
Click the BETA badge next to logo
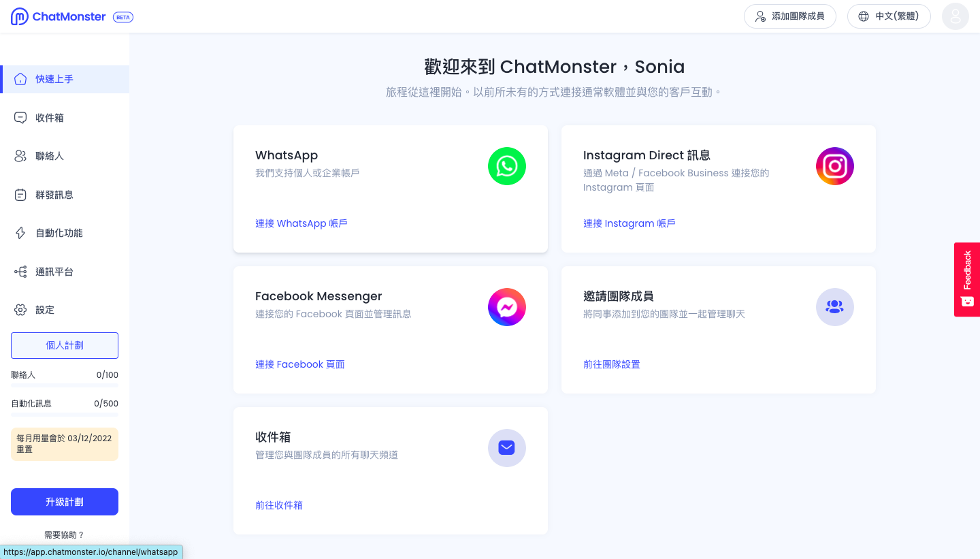tap(123, 17)
